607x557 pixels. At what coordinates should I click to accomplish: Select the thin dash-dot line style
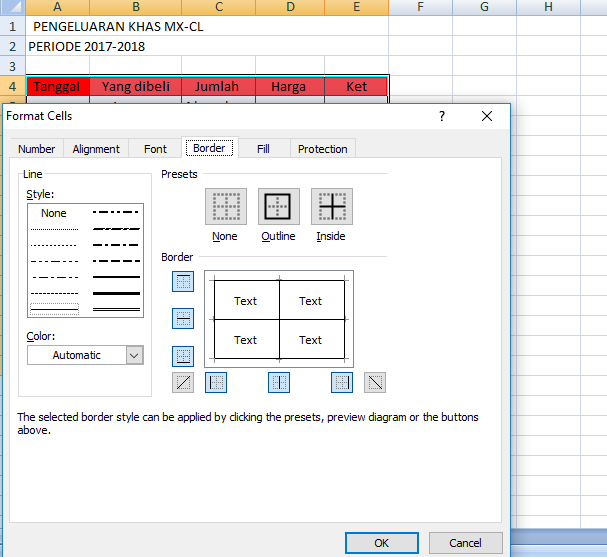click(x=54, y=277)
